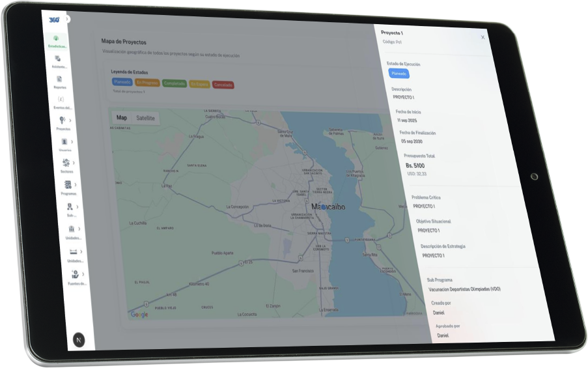Click the Fuentes de financing icon
Viewport: 588px width, 368px height.
pyautogui.click(x=75, y=275)
